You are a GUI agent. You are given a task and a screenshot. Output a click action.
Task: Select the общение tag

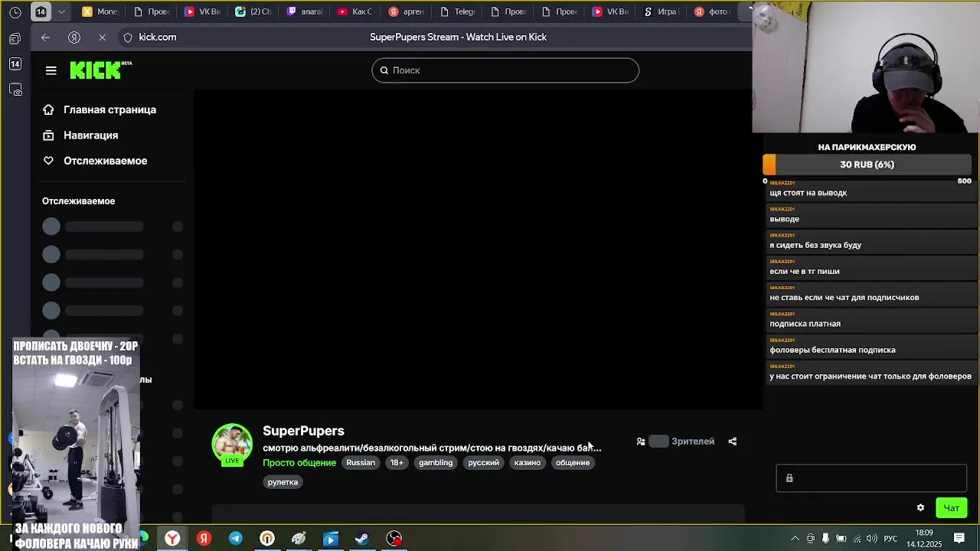click(573, 462)
